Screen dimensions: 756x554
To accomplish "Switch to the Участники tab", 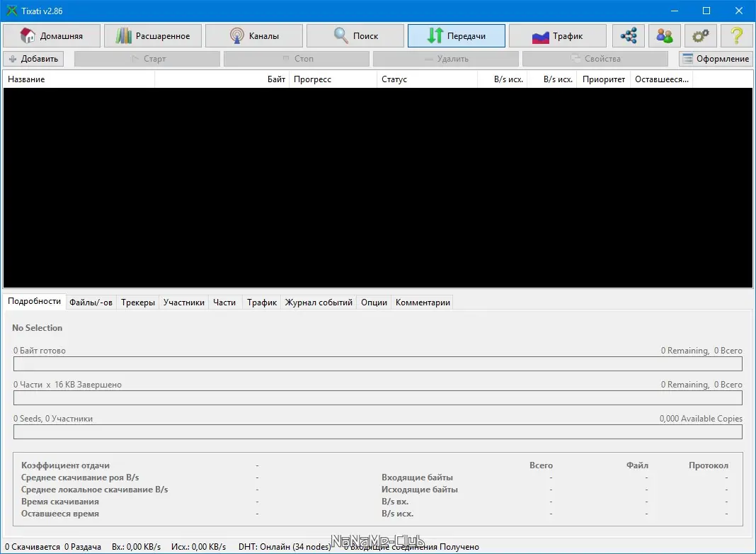I will click(184, 303).
